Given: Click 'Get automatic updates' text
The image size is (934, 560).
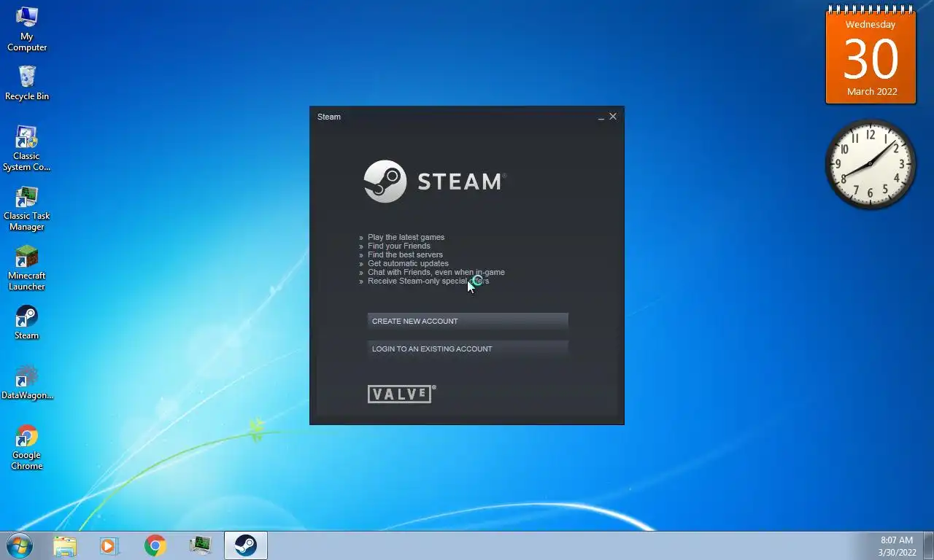Looking at the screenshot, I should [x=408, y=263].
